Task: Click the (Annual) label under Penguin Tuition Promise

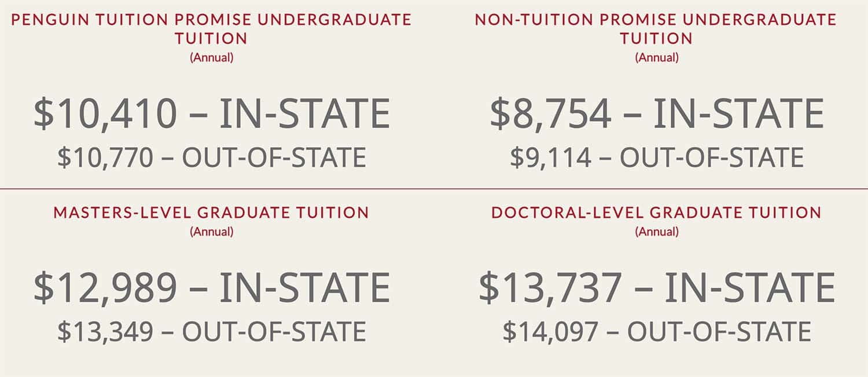Action: click(x=211, y=58)
